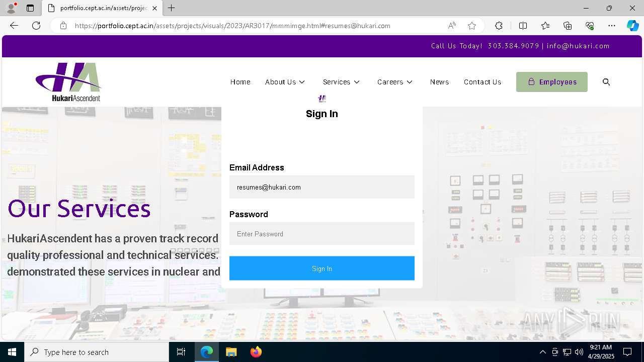Viewport: 644px width, 362px height.
Task: Open the Collections icon
Action: [568, 26]
